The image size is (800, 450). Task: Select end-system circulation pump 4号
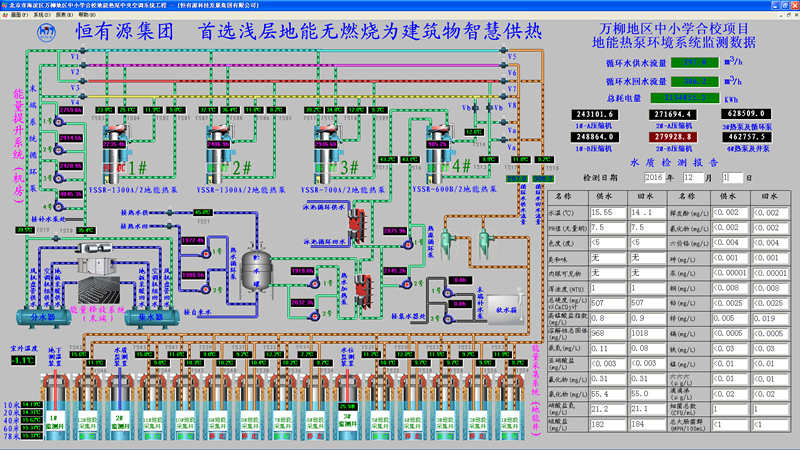[x=59, y=206]
